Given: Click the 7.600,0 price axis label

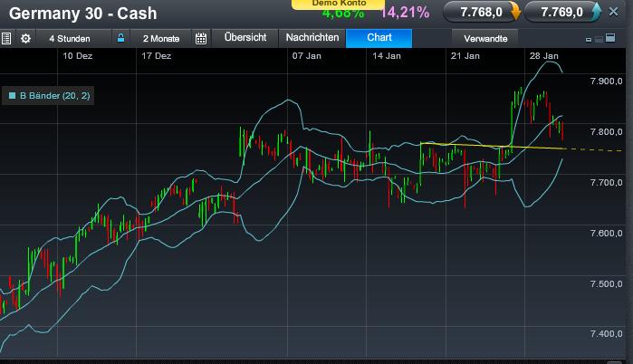Looking at the screenshot, I should pyautogui.click(x=607, y=234).
